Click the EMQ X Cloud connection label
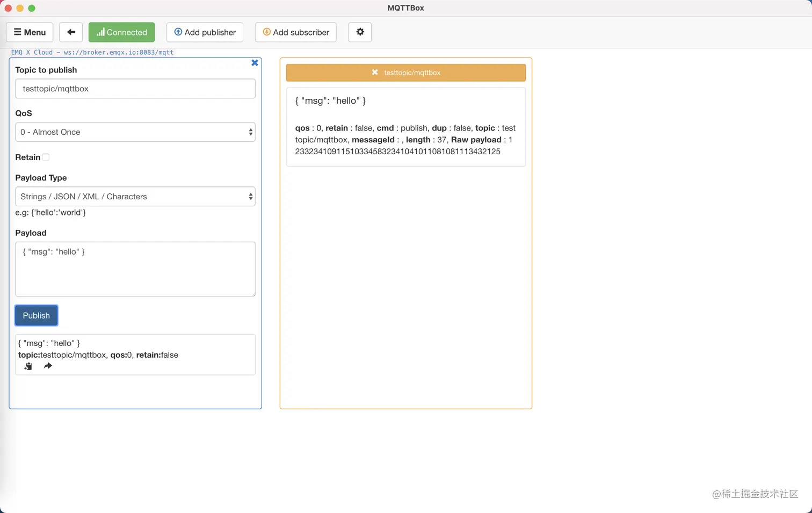This screenshot has width=812, height=513. [92, 52]
